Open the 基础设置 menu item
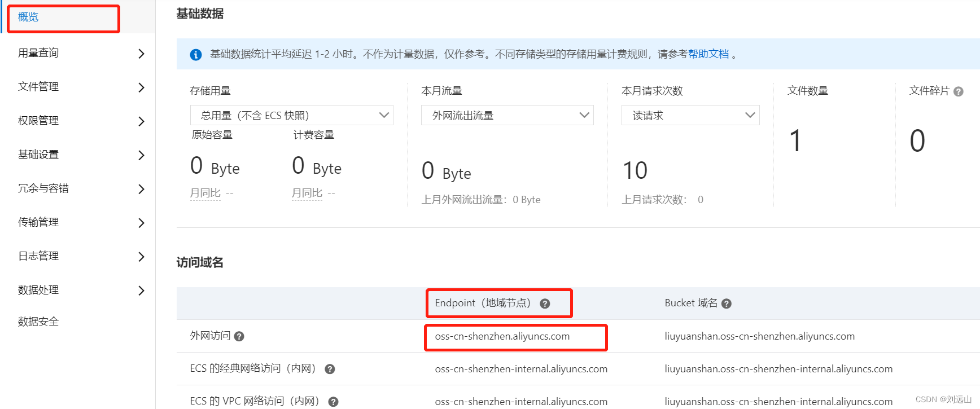 [38, 155]
